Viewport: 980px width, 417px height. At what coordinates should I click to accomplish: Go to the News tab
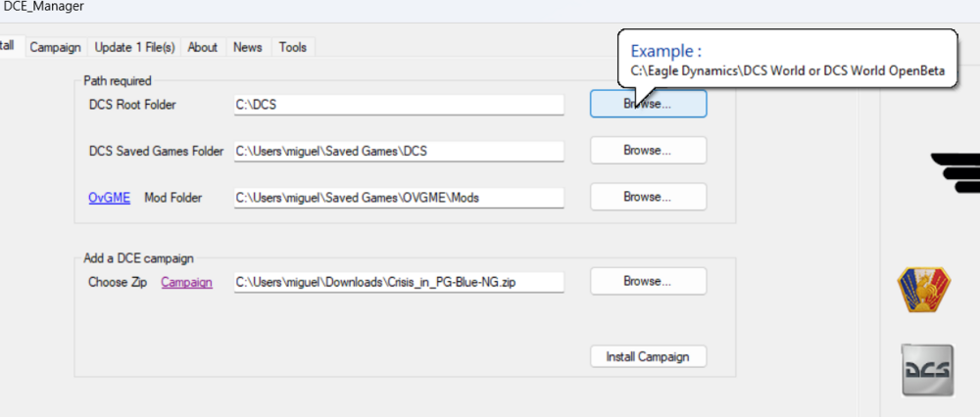248,47
